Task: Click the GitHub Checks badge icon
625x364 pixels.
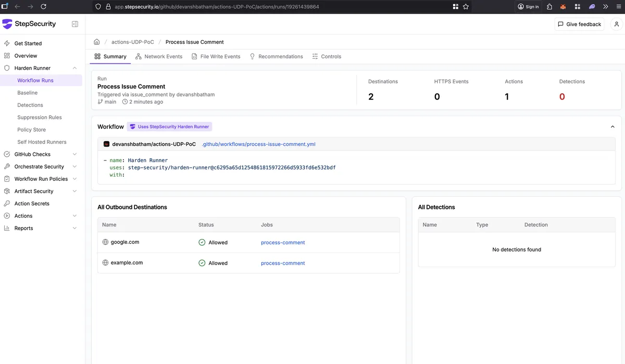Action: pyautogui.click(x=7, y=154)
